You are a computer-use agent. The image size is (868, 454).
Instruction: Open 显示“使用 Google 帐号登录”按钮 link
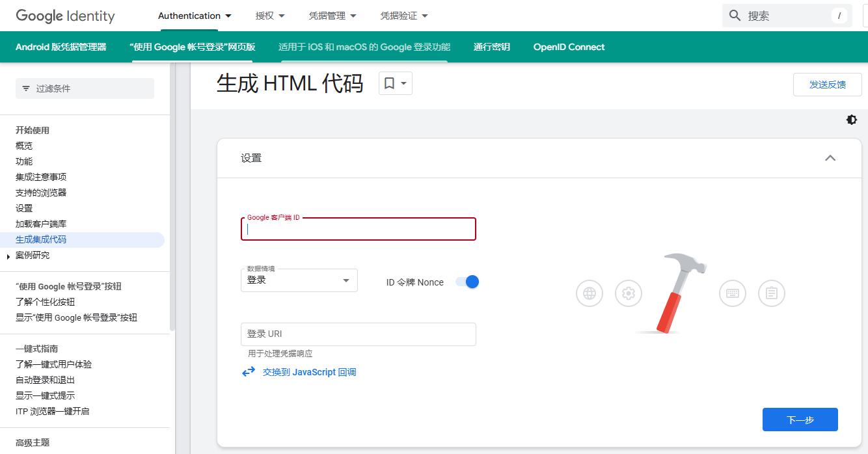click(x=76, y=317)
